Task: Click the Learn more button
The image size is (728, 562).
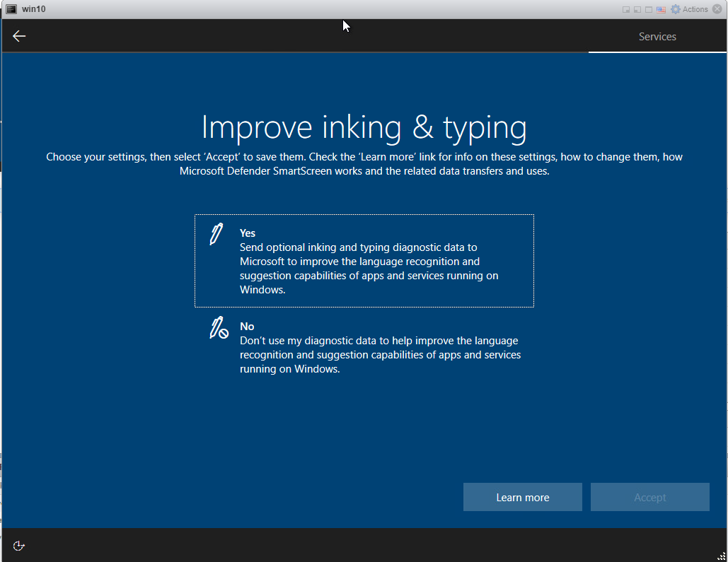Action: pyautogui.click(x=522, y=497)
